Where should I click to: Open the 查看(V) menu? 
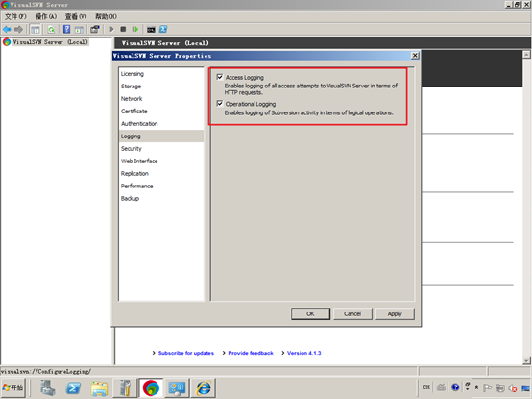click(76, 16)
